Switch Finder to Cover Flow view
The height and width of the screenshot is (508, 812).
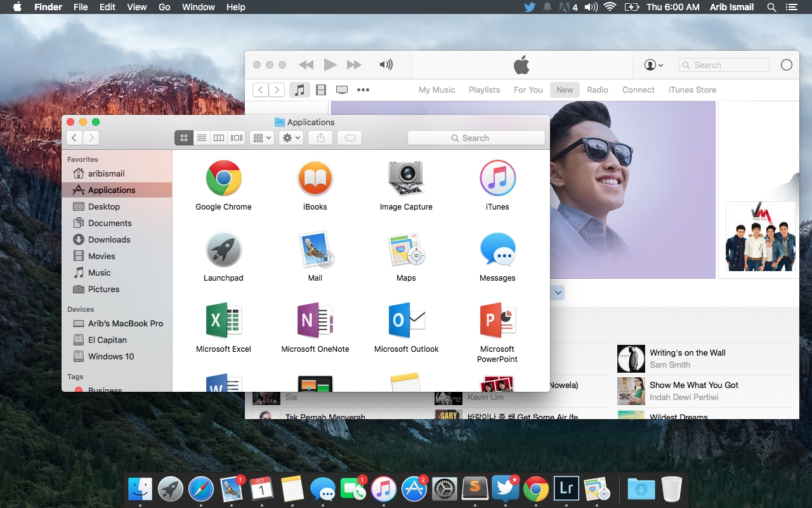click(237, 138)
